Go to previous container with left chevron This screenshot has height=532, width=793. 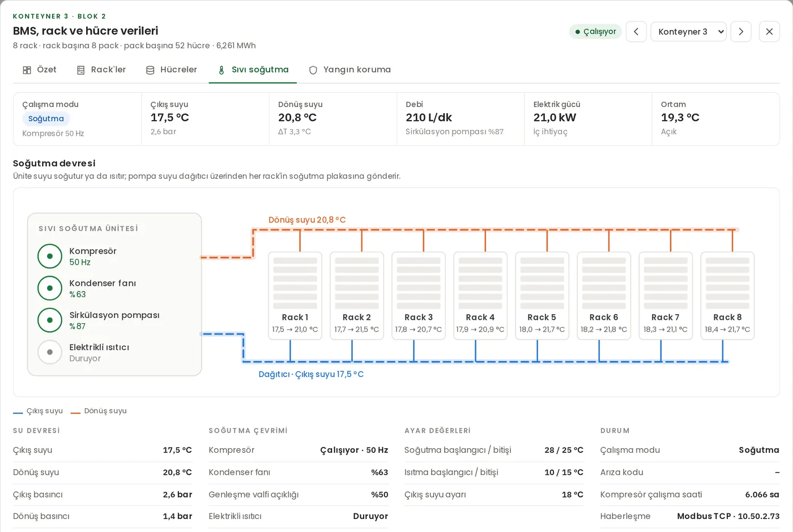(x=636, y=32)
